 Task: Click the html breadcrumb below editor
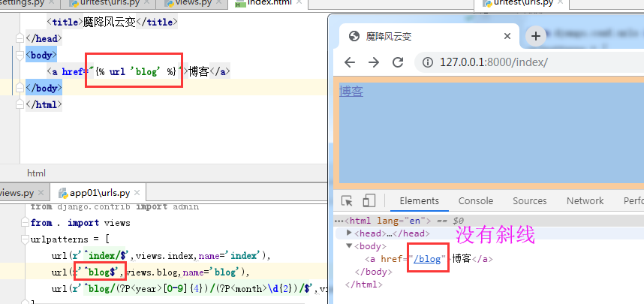37,173
